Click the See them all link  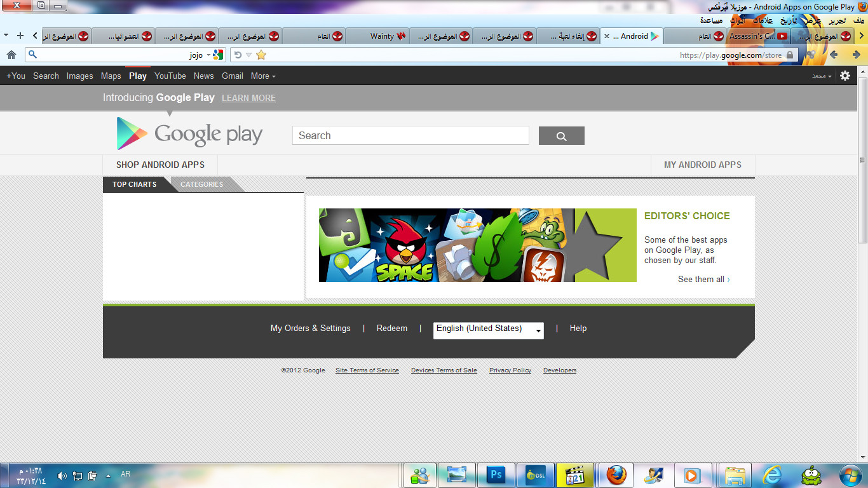(x=704, y=279)
